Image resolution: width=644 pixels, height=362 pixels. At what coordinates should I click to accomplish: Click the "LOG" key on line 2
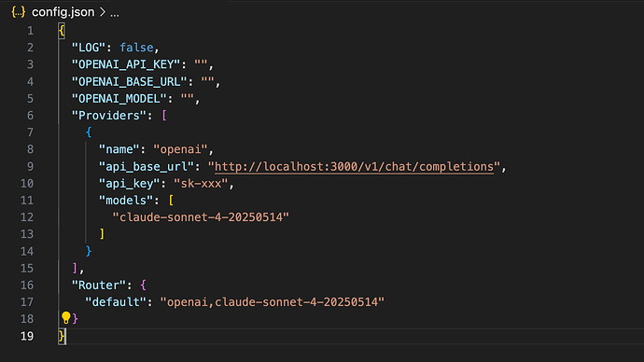coord(89,48)
